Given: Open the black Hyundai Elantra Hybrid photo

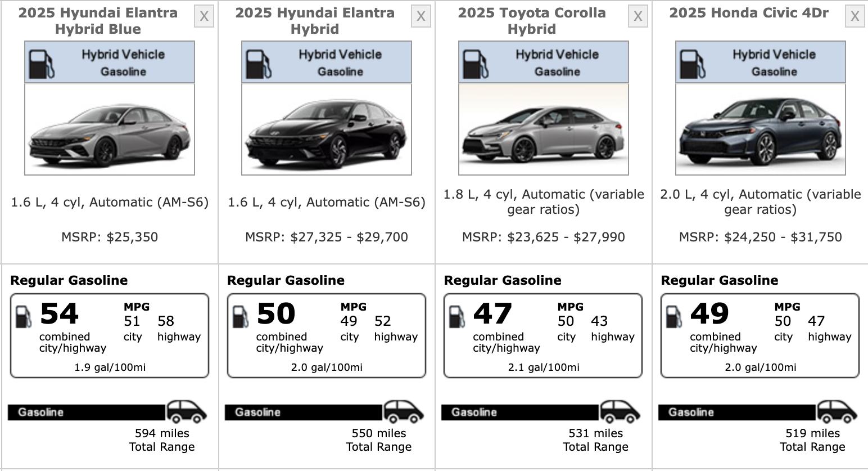Looking at the screenshot, I should point(327,129).
